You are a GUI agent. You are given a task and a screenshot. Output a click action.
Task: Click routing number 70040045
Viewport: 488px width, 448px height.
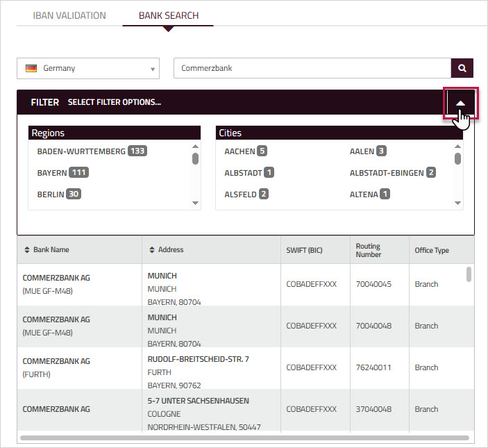tap(373, 284)
